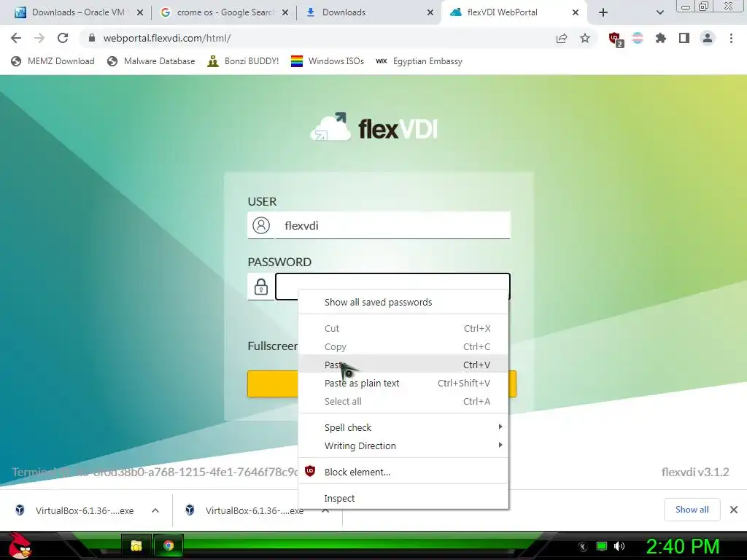Click the 2:40 PM clock
Viewport: 747px width, 560px height.
pyautogui.click(x=683, y=546)
